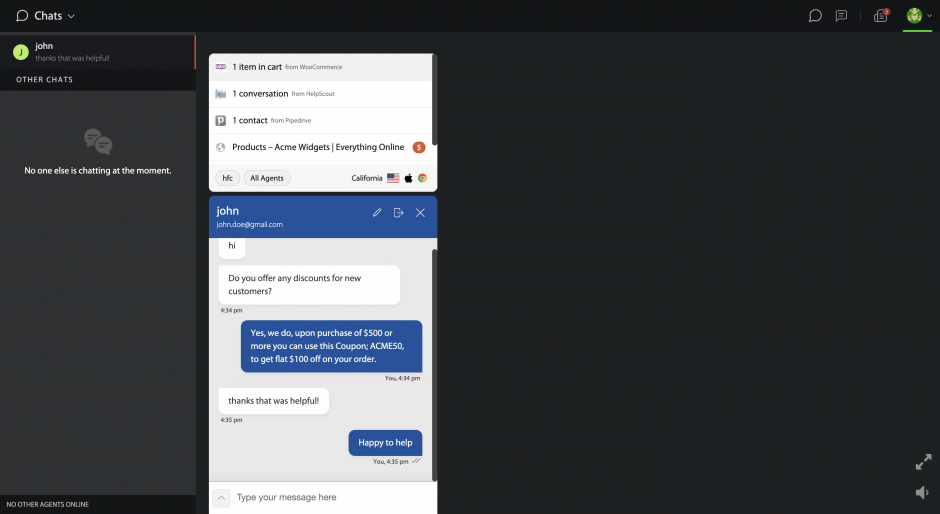Viewport: 940px width, 514px height.
Task: Click the All Agents tag button
Action: (x=267, y=178)
